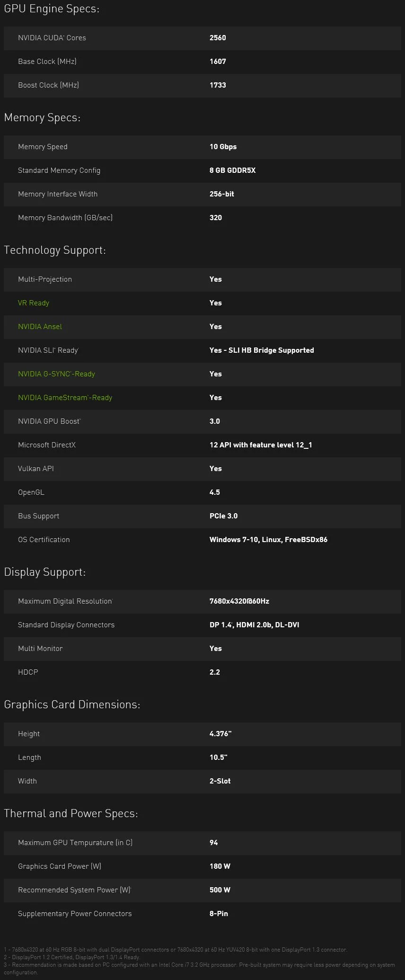Click the Technology Support heading
The height and width of the screenshot is (980, 405).
[x=55, y=250]
